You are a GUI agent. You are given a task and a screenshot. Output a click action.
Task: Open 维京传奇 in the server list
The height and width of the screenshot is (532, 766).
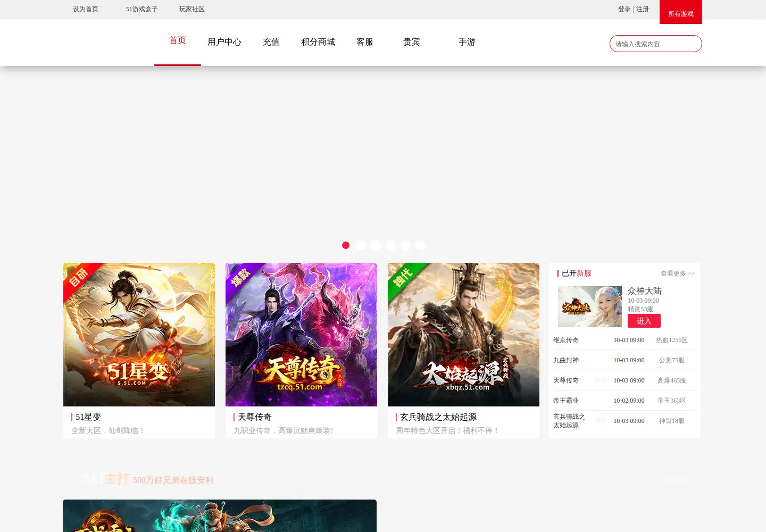pos(566,340)
